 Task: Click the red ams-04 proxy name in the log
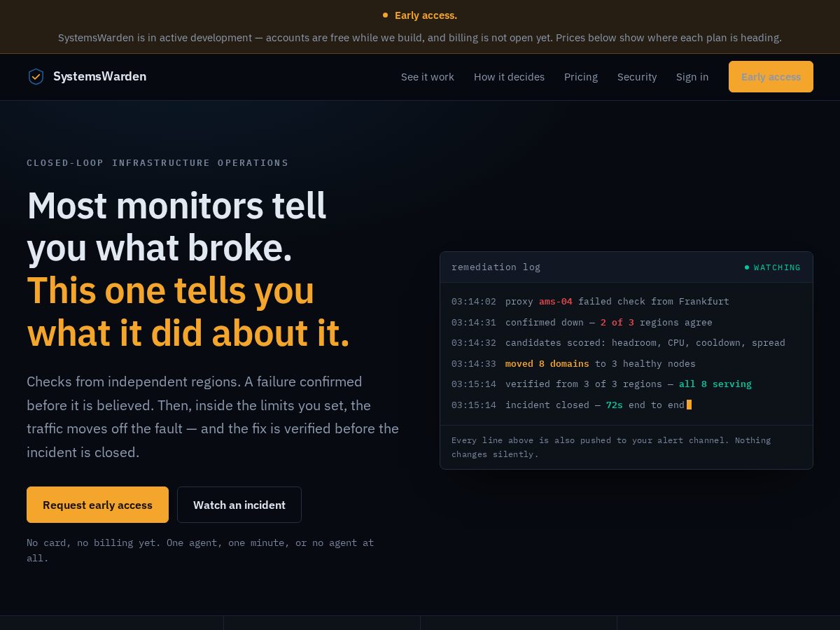click(556, 302)
